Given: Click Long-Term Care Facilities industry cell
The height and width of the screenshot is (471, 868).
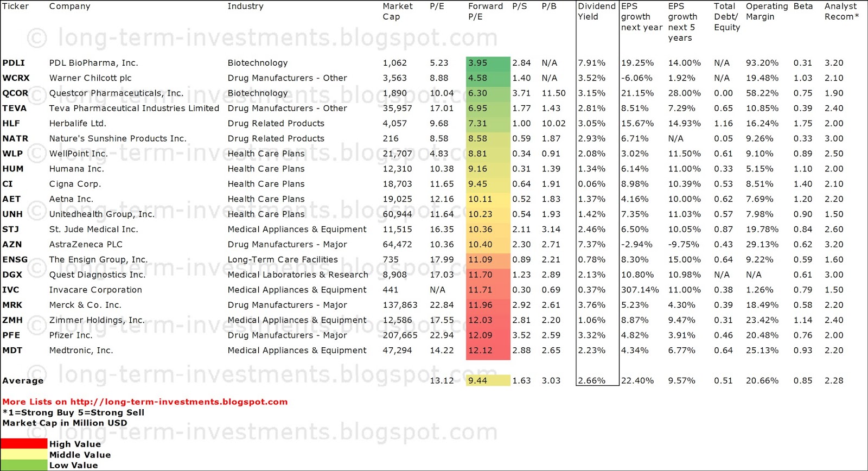Looking at the screenshot, I should point(283,260).
